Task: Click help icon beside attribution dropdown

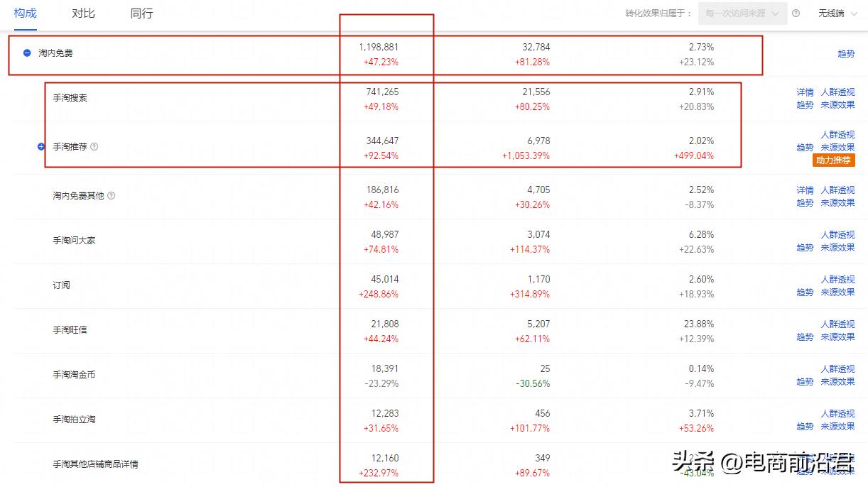Action: (796, 13)
